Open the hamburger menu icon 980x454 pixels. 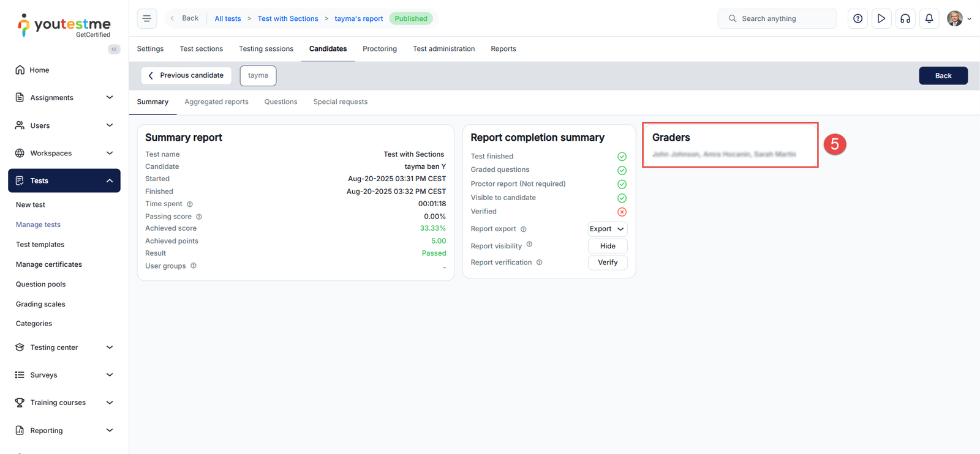click(147, 18)
